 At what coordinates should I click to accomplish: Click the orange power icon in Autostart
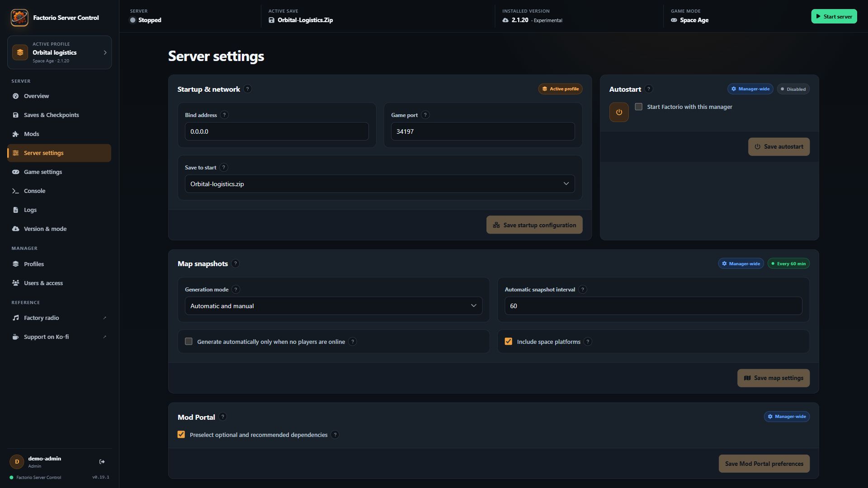(619, 112)
